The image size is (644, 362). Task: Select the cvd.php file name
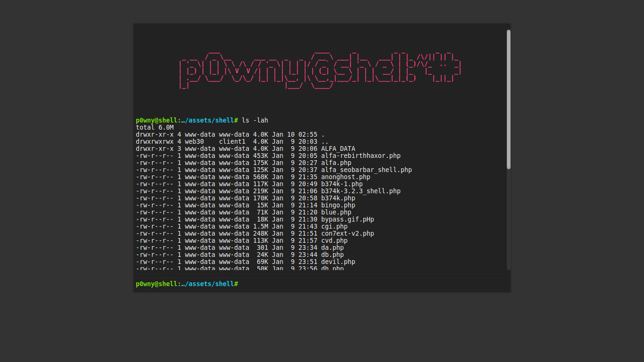(x=334, y=240)
